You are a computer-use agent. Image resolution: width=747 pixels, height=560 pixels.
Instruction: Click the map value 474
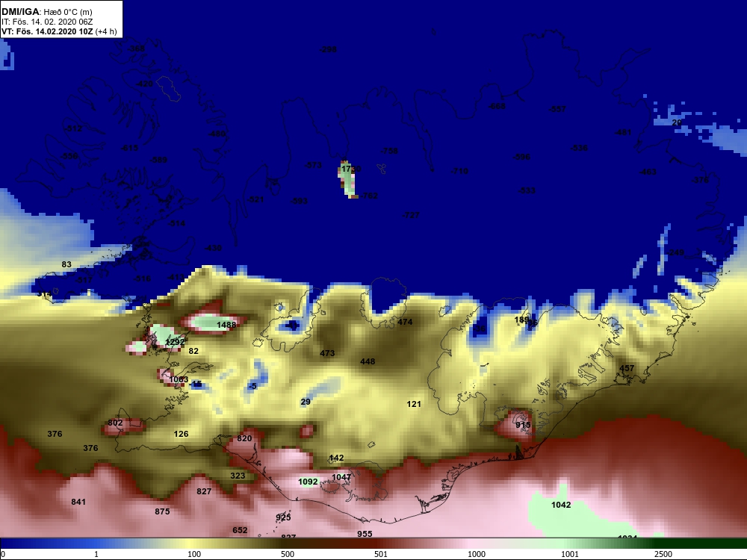pos(405,322)
